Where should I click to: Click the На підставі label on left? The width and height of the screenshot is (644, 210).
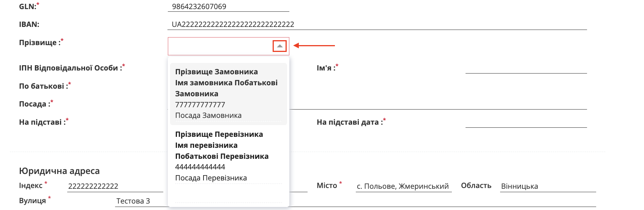coord(40,122)
